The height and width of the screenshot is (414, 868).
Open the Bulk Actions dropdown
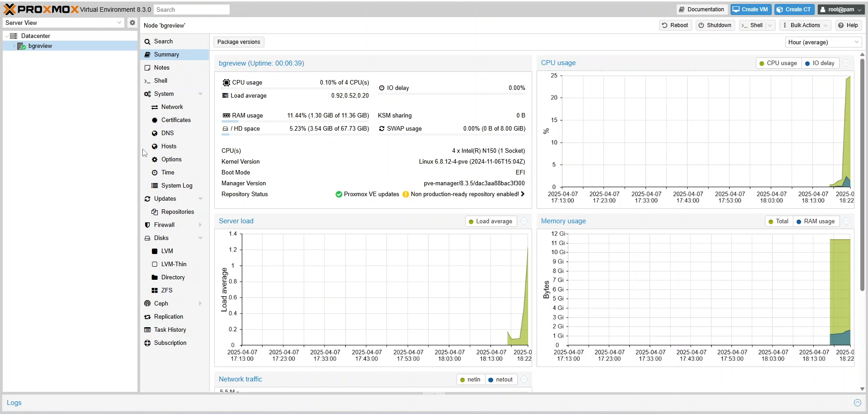click(x=806, y=25)
